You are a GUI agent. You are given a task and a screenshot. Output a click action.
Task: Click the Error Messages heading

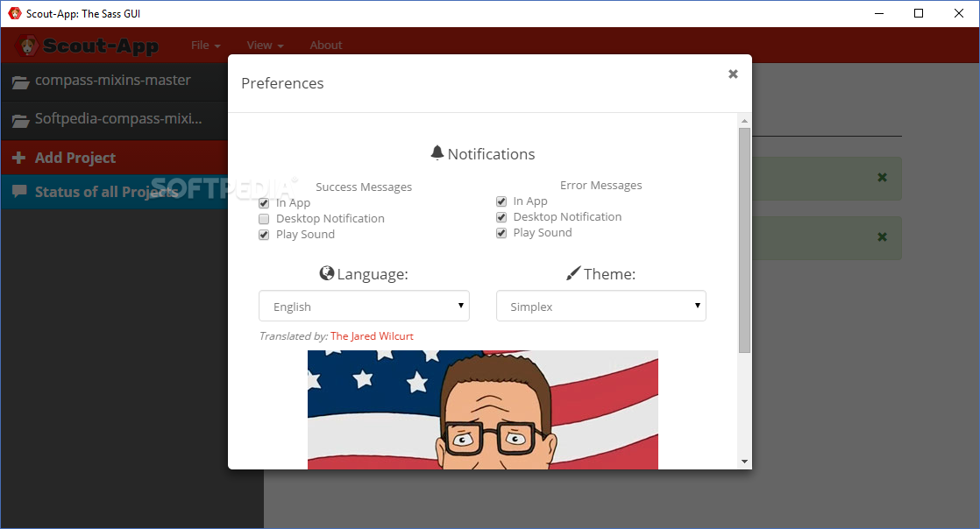click(x=600, y=185)
